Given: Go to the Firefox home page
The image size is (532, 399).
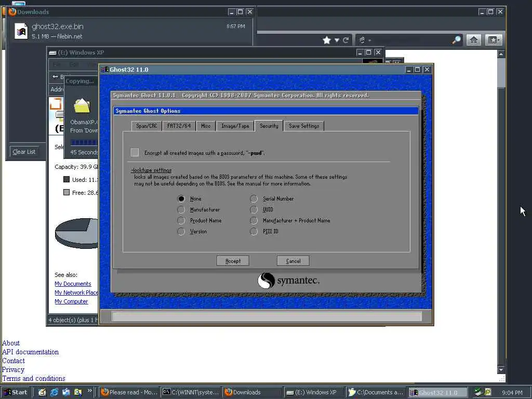Looking at the screenshot, I should pos(474,40).
